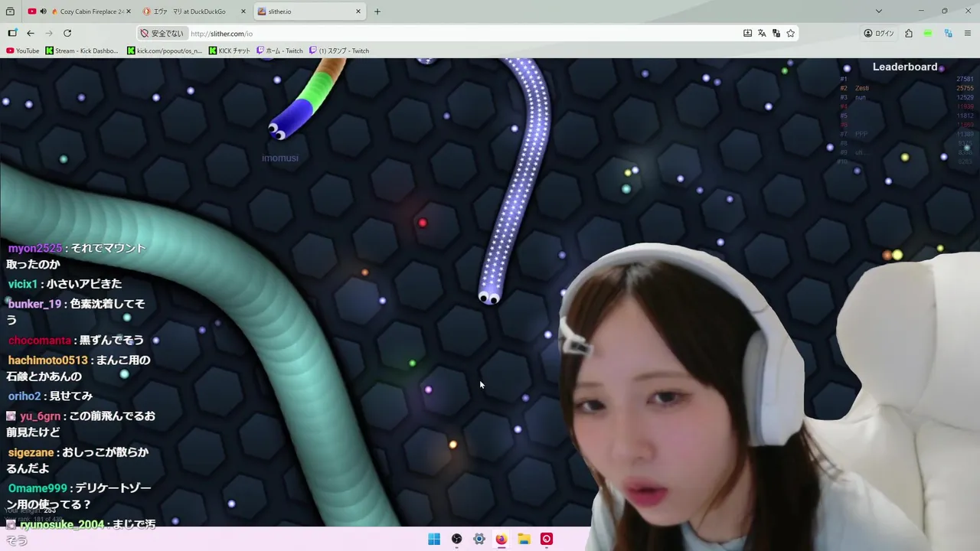Close the slither.io tab

coord(358,11)
